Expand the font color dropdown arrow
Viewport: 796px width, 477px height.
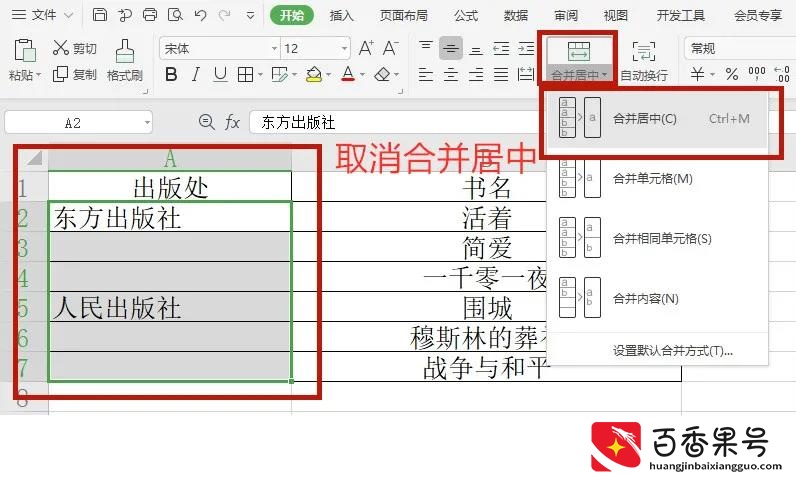click(362, 75)
